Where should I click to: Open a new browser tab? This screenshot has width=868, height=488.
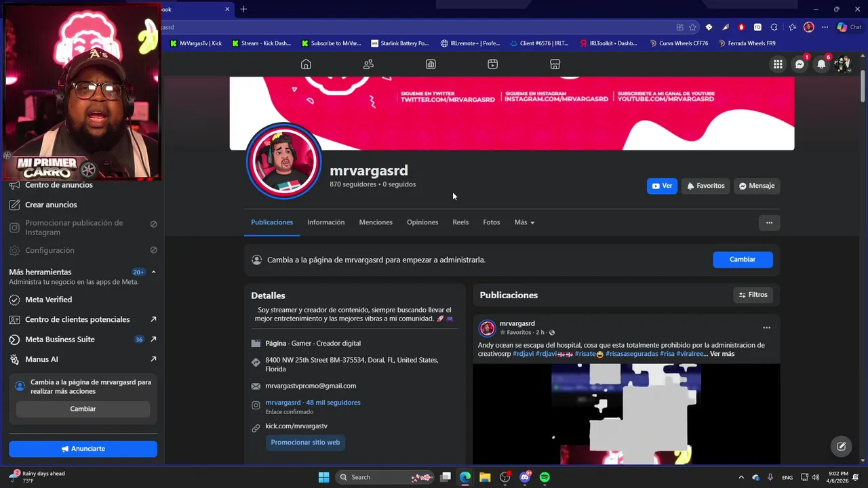[x=243, y=9]
